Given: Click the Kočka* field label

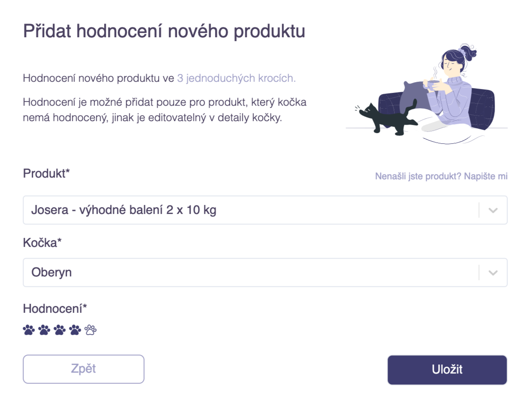Looking at the screenshot, I should coord(42,243).
